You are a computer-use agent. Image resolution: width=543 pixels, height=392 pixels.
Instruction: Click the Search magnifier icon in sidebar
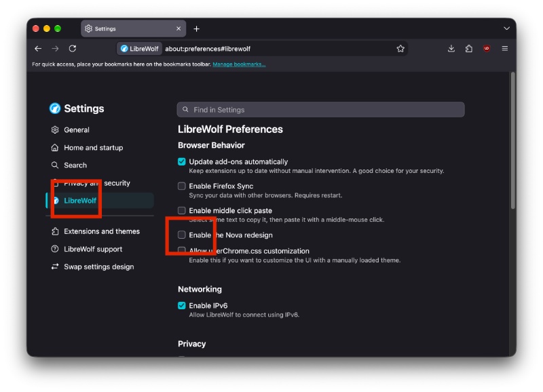[55, 165]
